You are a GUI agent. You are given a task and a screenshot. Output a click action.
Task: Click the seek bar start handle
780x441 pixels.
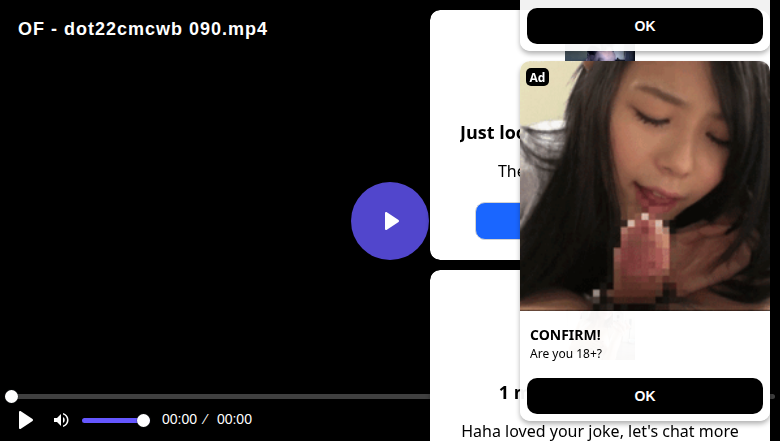(11, 396)
